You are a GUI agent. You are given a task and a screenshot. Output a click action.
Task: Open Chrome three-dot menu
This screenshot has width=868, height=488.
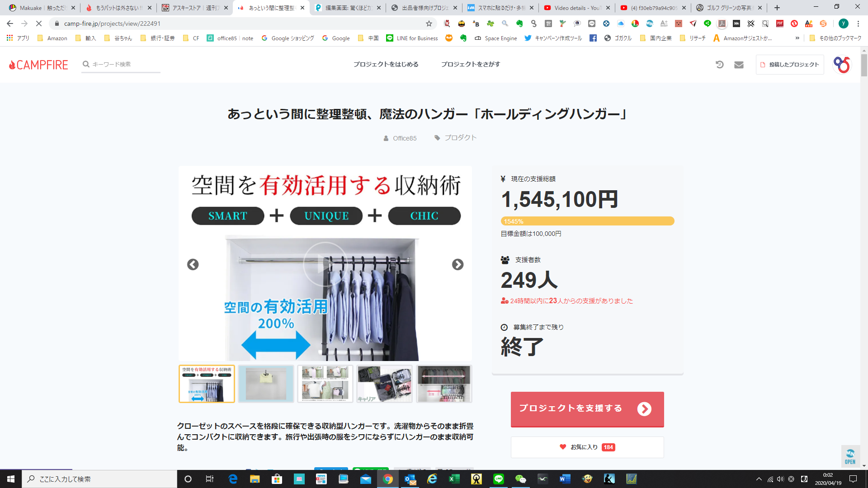(858, 23)
